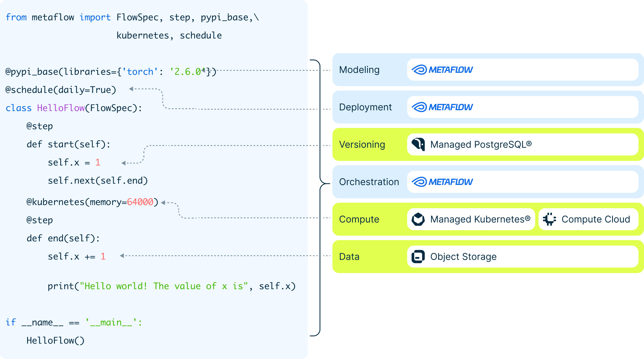Select the Modeling layer label

pos(359,70)
